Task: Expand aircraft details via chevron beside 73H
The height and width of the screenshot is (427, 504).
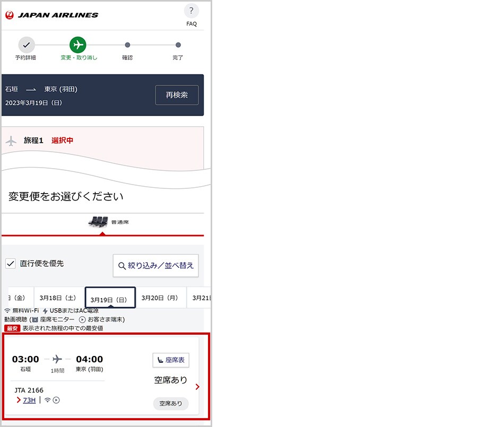Action: [19, 400]
